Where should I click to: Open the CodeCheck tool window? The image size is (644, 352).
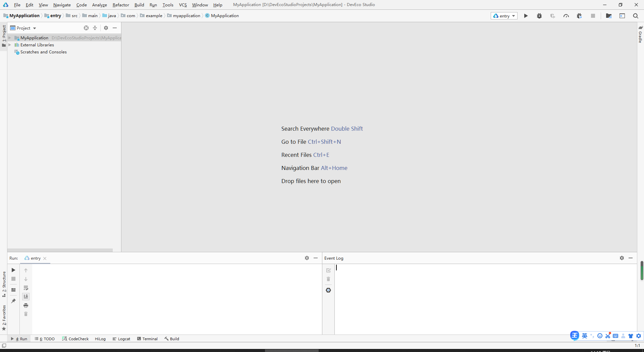pyautogui.click(x=75, y=339)
